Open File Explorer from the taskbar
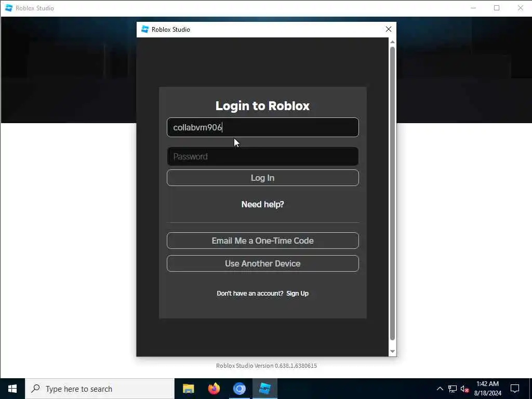The height and width of the screenshot is (399, 532). (x=188, y=389)
